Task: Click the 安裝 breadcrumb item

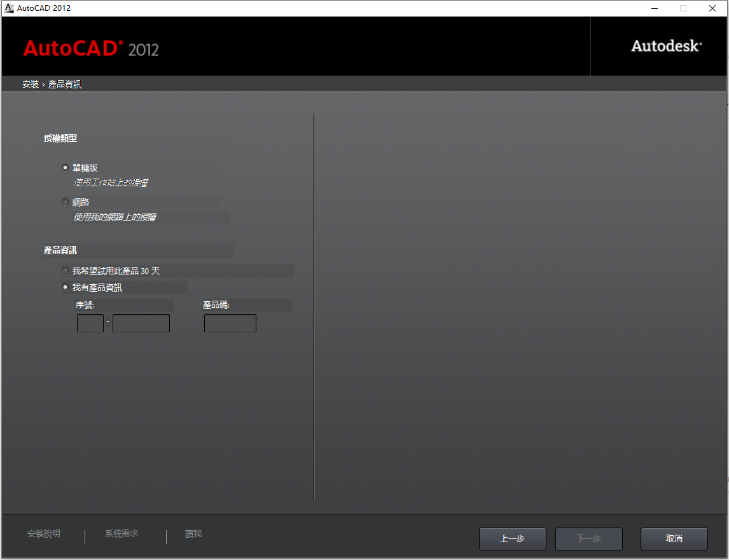Action: click(x=31, y=84)
